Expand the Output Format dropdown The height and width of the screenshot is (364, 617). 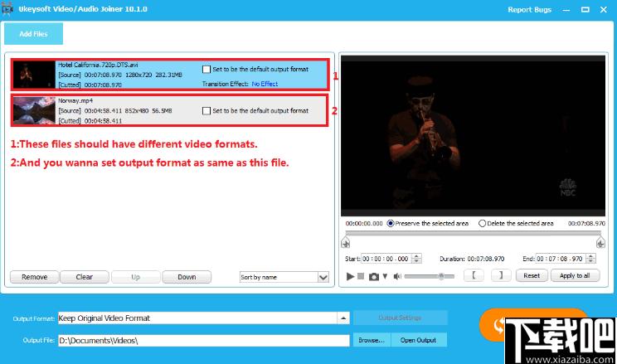(343, 318)
